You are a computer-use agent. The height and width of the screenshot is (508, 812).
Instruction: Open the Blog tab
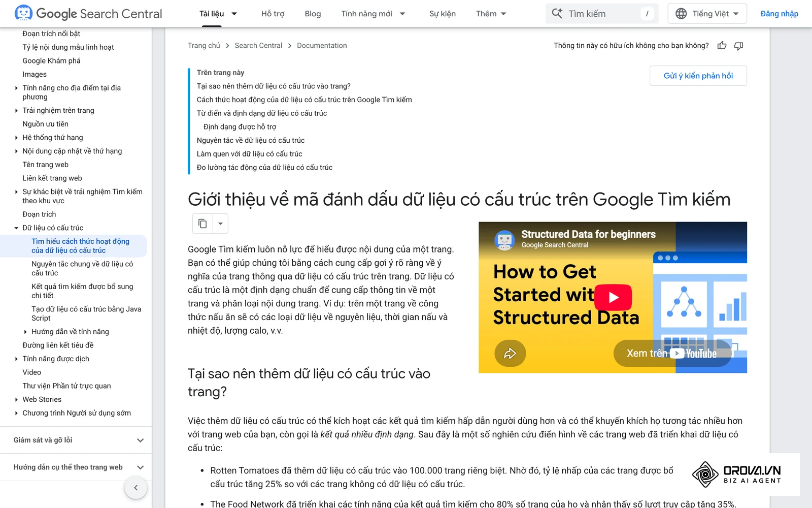coord(313,14)
